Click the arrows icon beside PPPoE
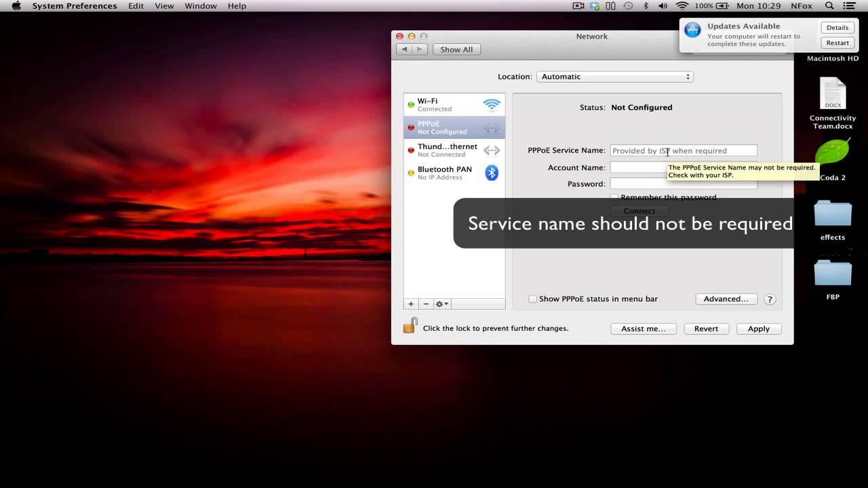868x488 pixels. (492, 127)
